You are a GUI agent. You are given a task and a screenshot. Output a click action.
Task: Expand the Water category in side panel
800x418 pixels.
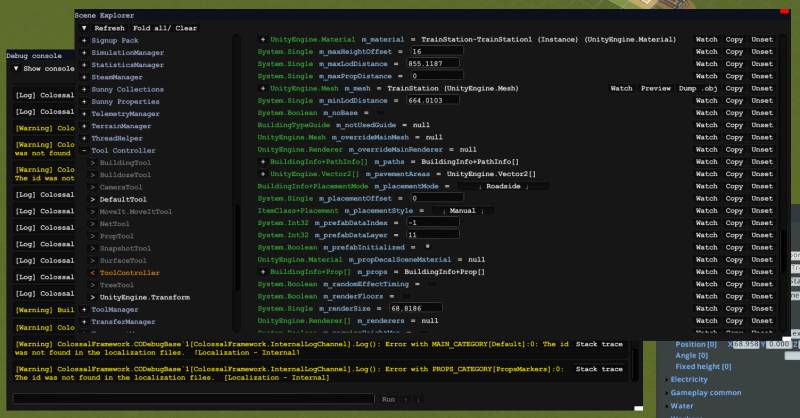682,406
